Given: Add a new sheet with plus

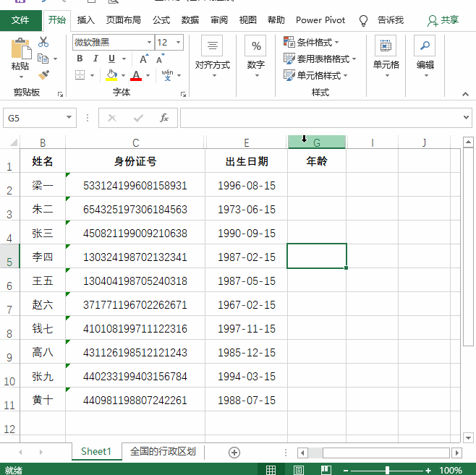Looking at the screenshot, I should [x=234, y=453].
